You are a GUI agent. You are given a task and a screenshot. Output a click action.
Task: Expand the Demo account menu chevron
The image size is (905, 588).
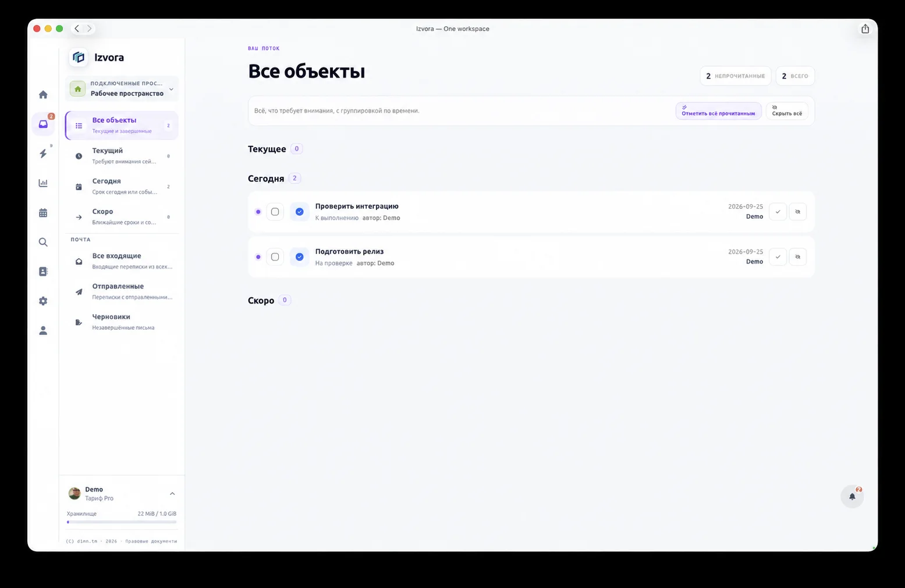(x=172, y=494)
